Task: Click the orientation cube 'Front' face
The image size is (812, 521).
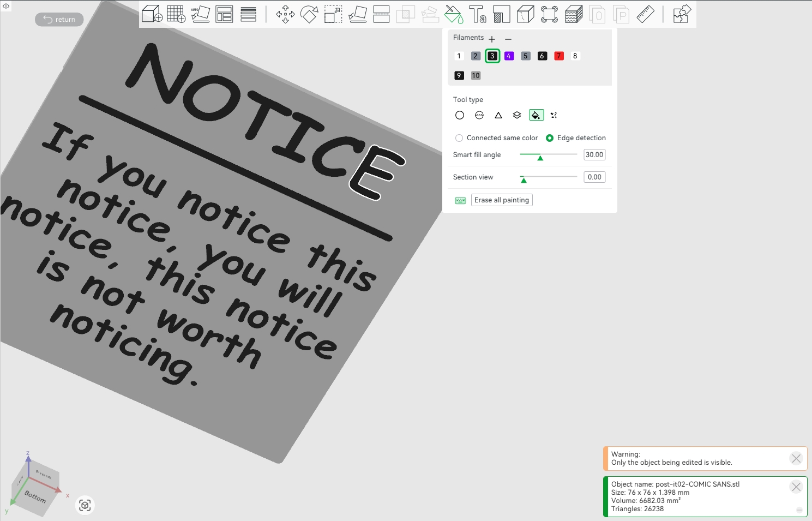Action: tap(43, 474)
